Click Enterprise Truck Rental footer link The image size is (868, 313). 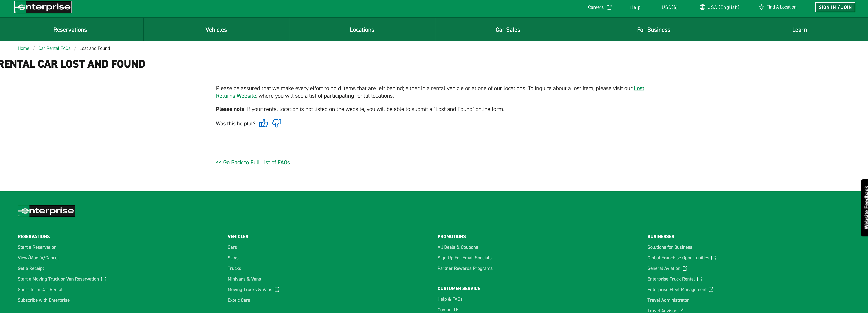pos(671,279)
